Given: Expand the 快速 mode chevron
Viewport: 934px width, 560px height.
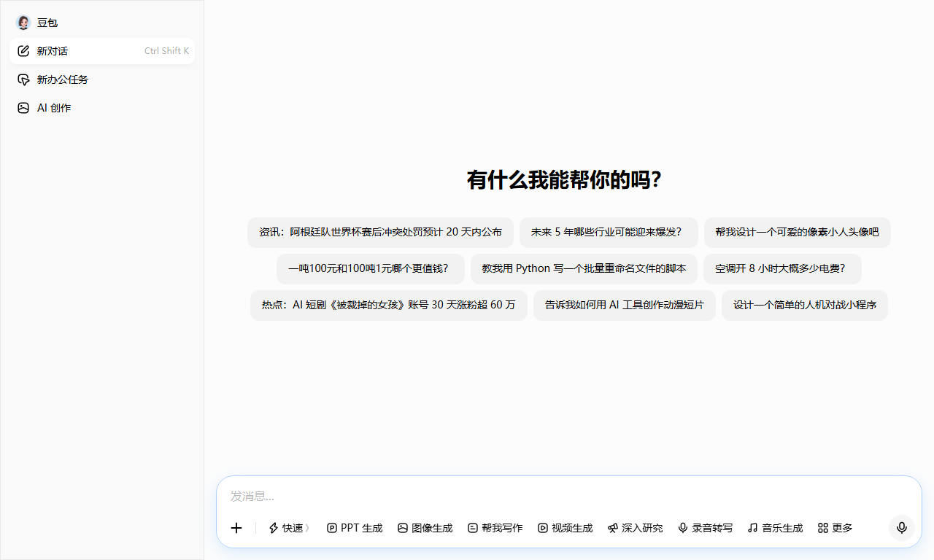Looking at the screenshot, I should pos(307,528).
